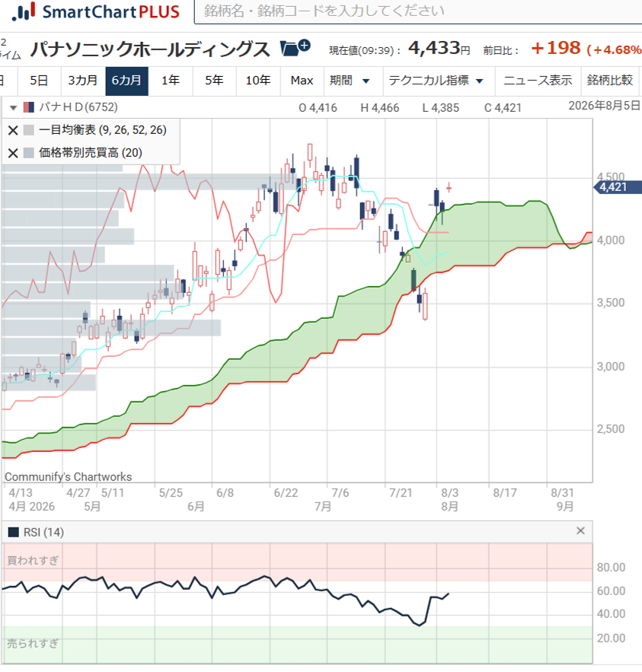This screenshot has width=642, height=672.
Task: Click the パナHD candlestick color swatch
Action: [29, 107]
